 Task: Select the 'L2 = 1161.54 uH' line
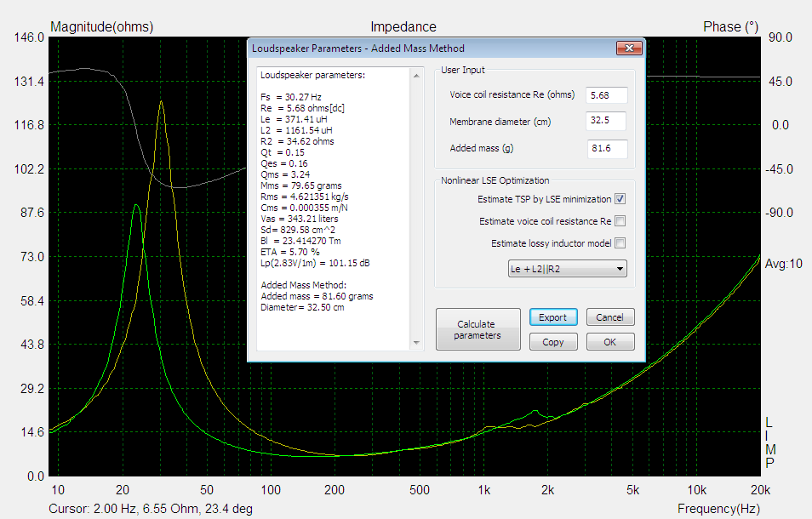296,130
